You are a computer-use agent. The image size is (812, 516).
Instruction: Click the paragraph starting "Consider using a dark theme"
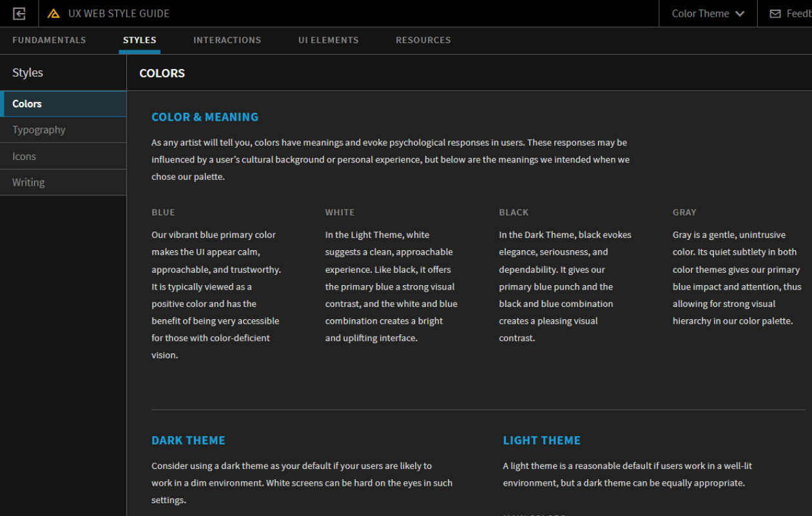point(302,482)
